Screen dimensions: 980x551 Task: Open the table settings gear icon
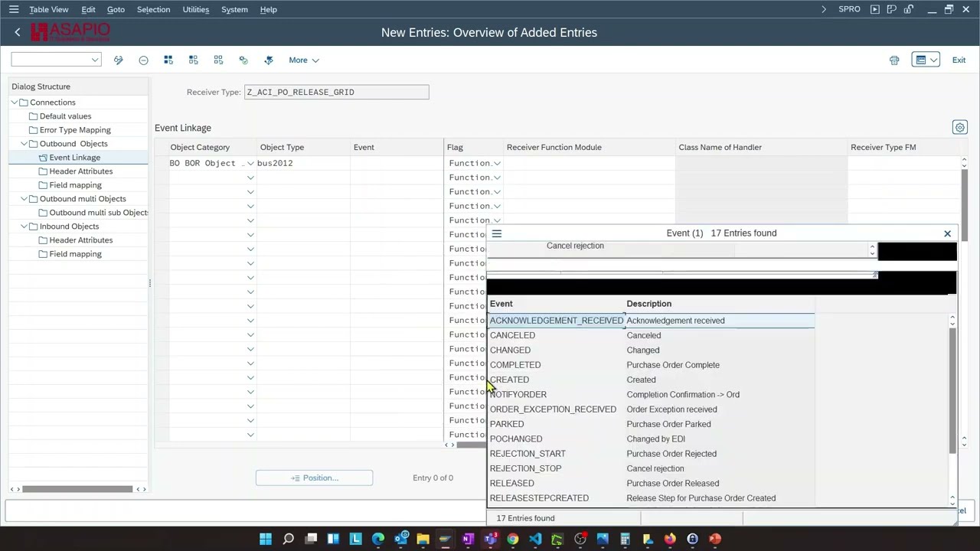[959, 128]
